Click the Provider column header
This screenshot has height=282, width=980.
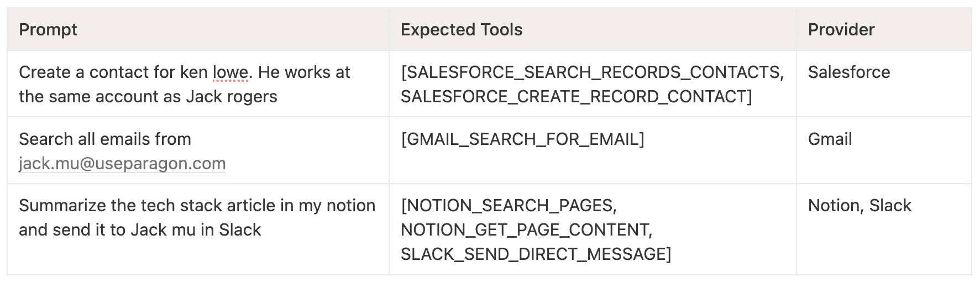tap(841, 30)
